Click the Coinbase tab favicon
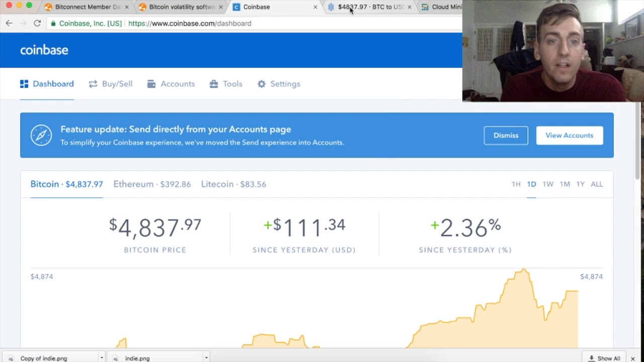 click(236, 7)
